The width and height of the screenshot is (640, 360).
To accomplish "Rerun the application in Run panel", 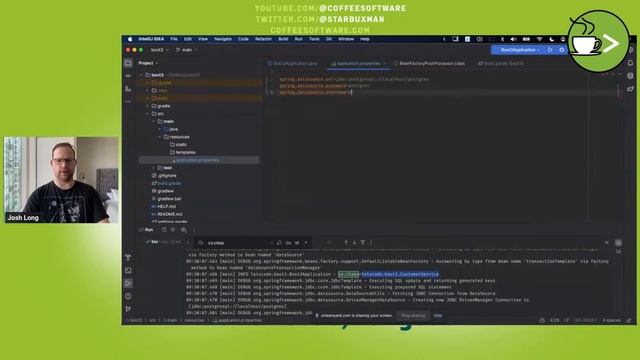I will tap(164, 230).
